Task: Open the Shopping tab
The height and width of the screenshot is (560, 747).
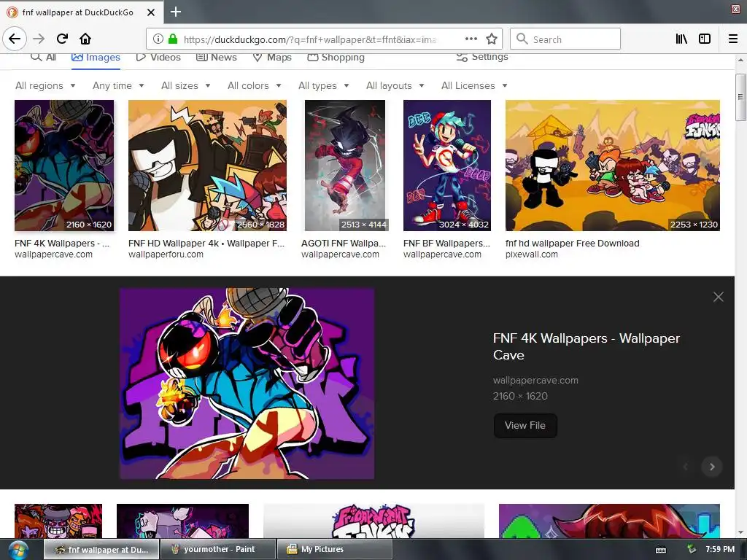Action: 336,57
